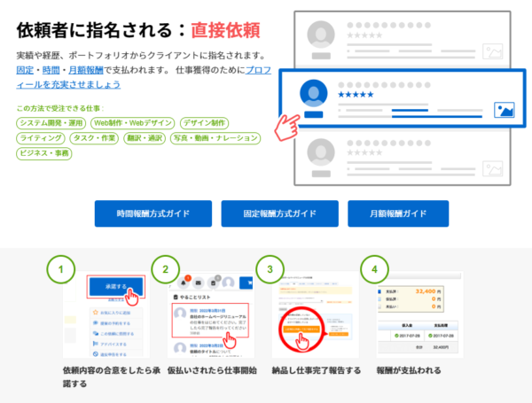Select the タスク・作業 category tag
Screen dimensions: 532x403
94,138
